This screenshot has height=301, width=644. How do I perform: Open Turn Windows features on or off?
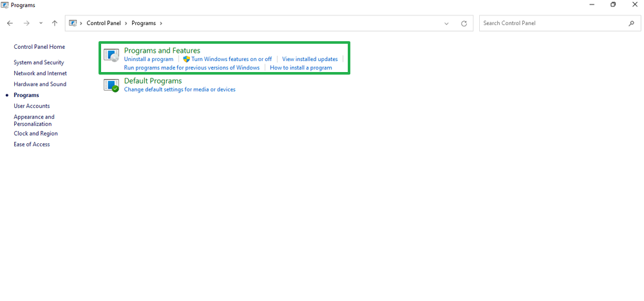click(x=232, y=59)
